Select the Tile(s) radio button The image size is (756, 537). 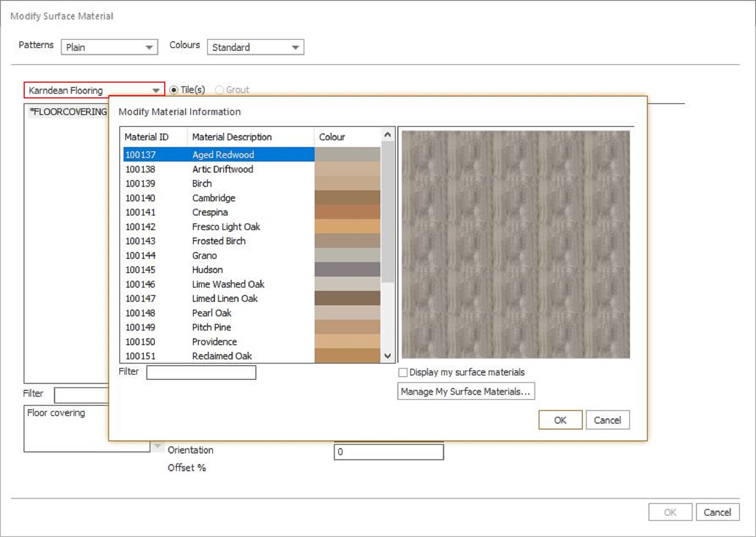174,90
